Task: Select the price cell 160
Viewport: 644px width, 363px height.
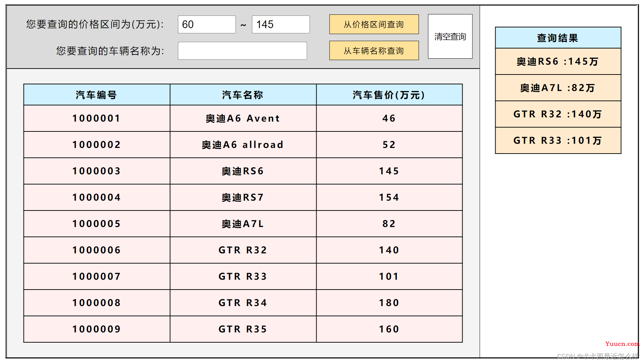Action: pos(390,329)
